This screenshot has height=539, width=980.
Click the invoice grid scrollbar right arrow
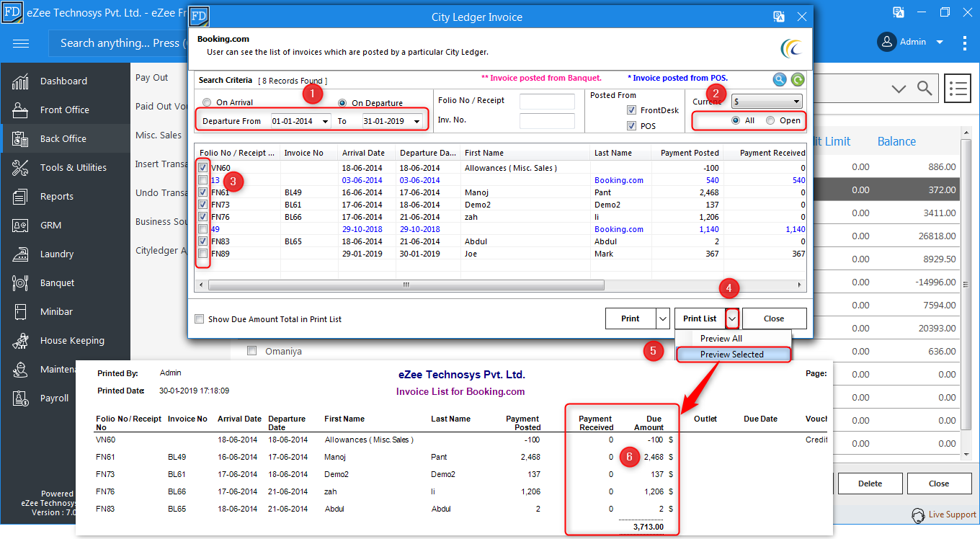point(800,285)
